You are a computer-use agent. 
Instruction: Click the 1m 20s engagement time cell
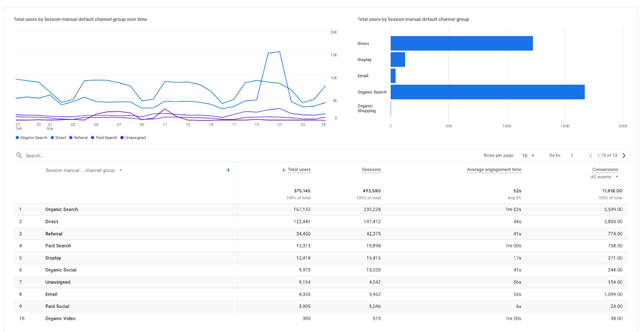[x=514, y=319]
